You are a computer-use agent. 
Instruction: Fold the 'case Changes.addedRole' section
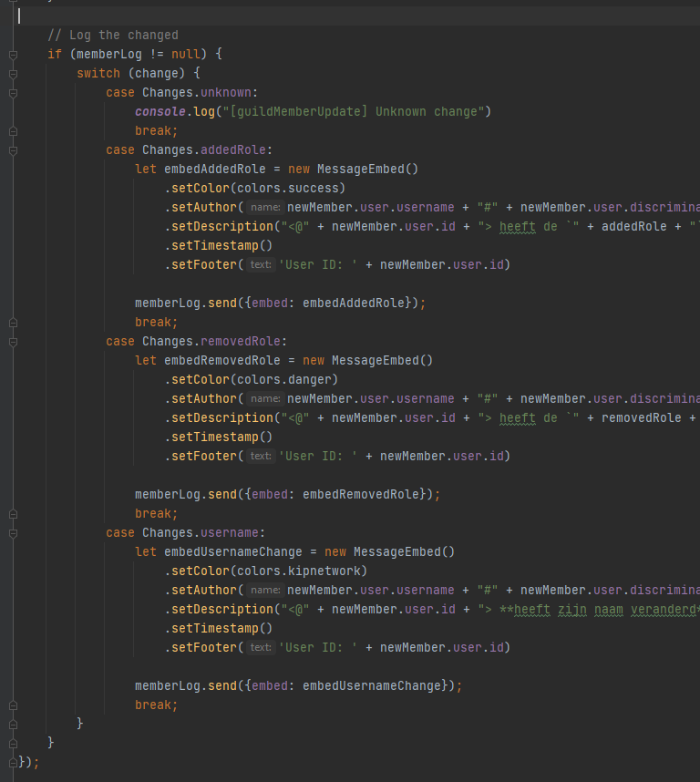click(x=13, y=150)
